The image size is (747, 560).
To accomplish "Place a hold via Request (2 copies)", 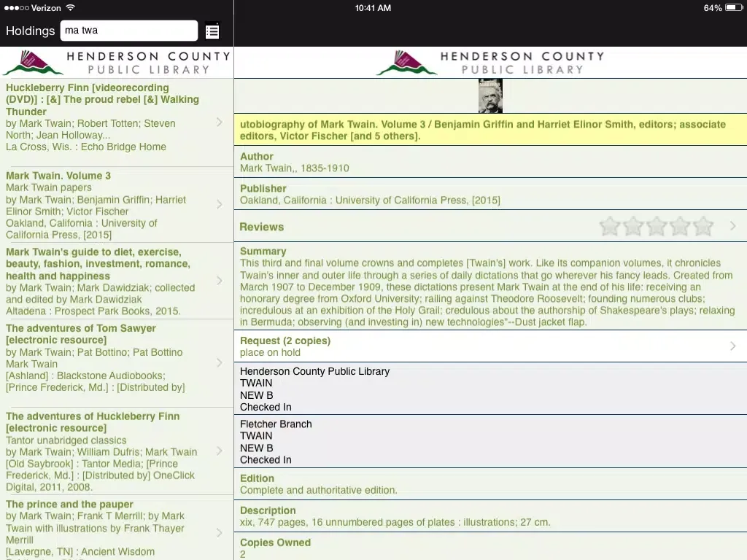I will [x=490, y=346].
